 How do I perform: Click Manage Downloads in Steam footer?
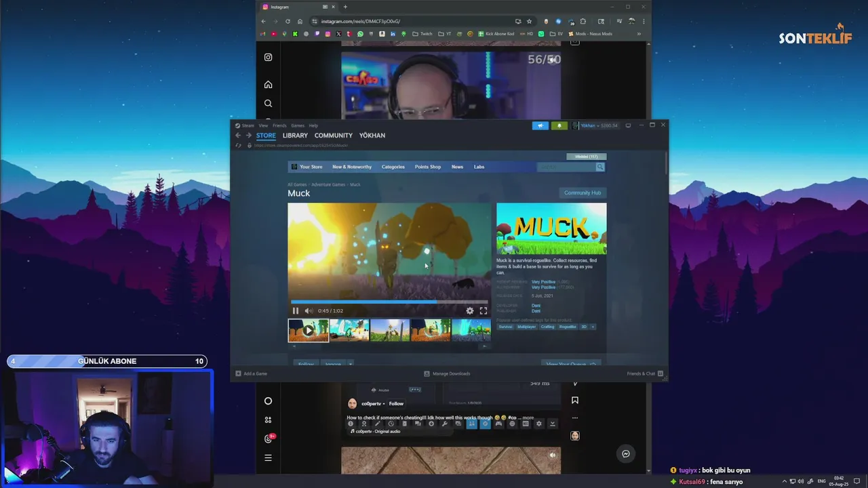(x=447, y=373)
